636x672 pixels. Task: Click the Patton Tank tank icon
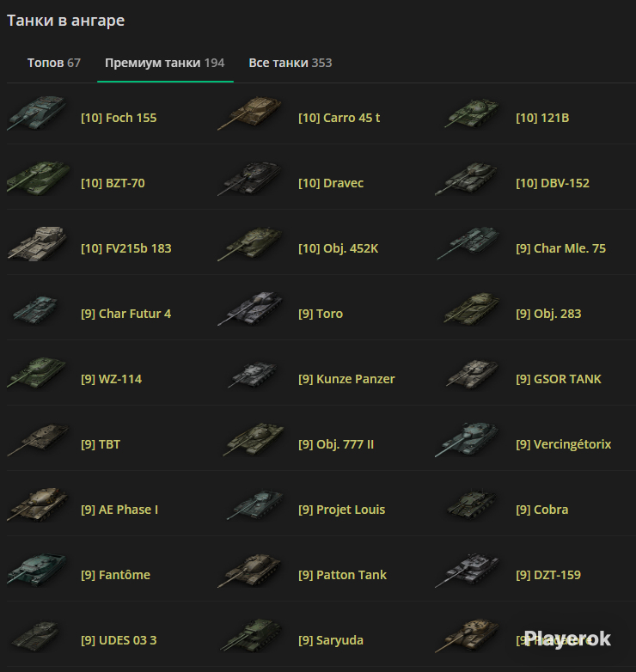click(x=251, y=570)
